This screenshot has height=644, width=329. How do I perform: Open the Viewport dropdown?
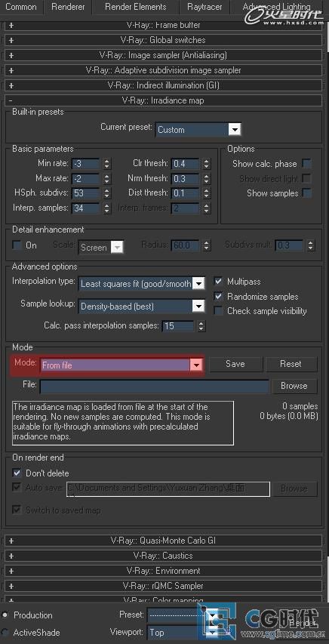183,633
